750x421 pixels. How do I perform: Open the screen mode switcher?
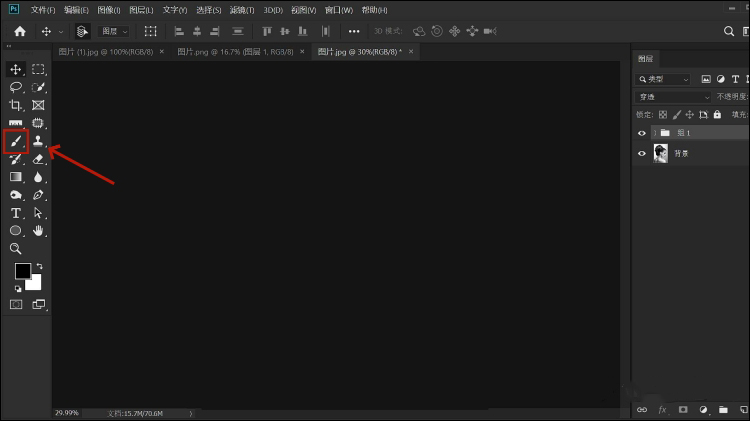pyautogui.click(x=39, y=305)
